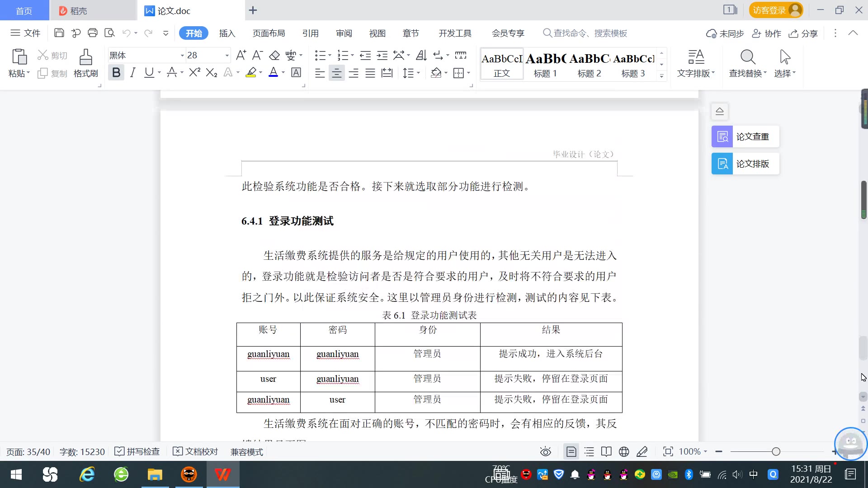Click the 论文查重 sidebar icon
868x488 pixels.
pos(722,136)
